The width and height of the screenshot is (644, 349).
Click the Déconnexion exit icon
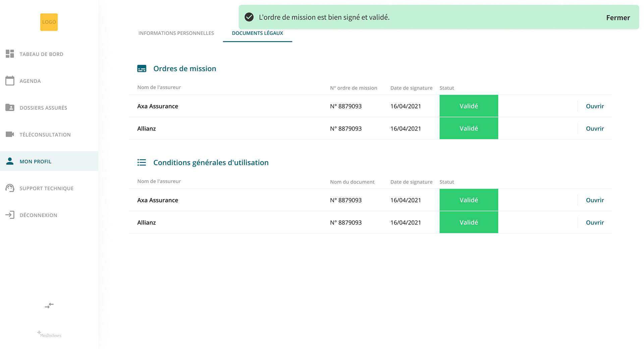tap(10, 215)
